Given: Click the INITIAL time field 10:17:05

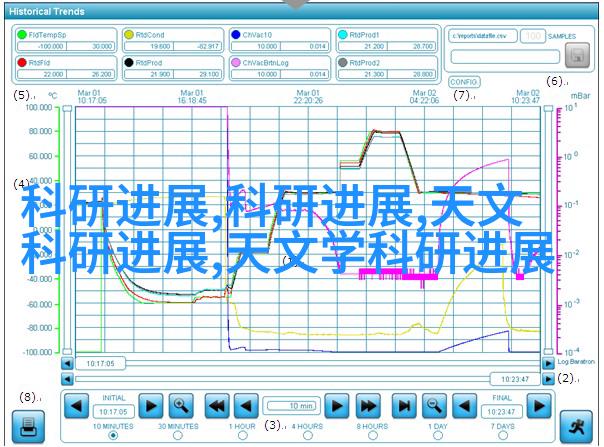Looking at the screenshot, I should (113, 412).
